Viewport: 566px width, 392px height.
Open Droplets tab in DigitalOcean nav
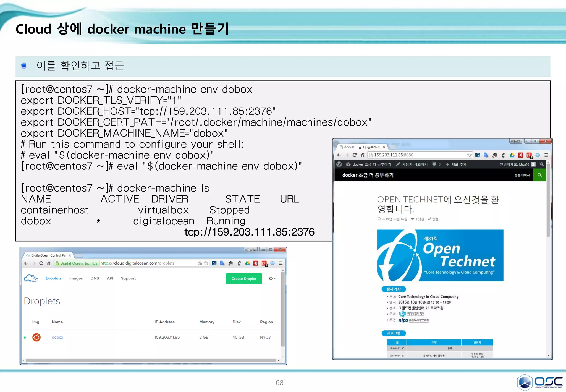tap(54, 278)
